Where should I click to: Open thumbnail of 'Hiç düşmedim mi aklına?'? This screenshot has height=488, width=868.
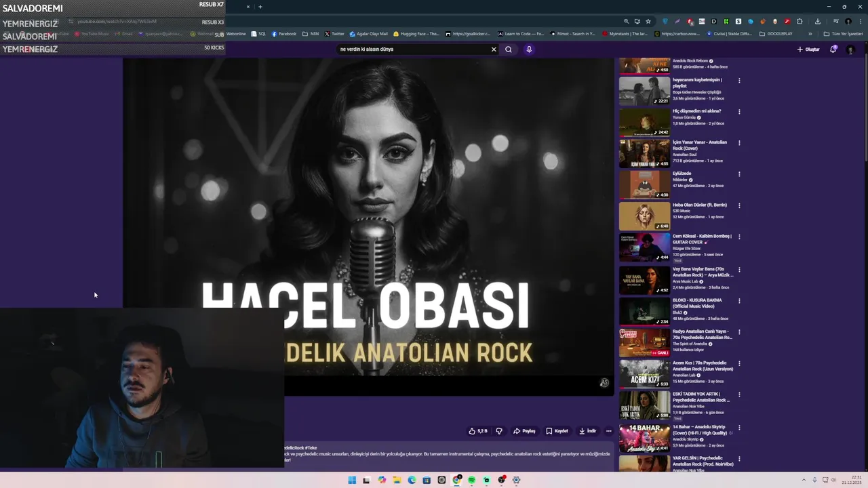[x=644, y=122]
